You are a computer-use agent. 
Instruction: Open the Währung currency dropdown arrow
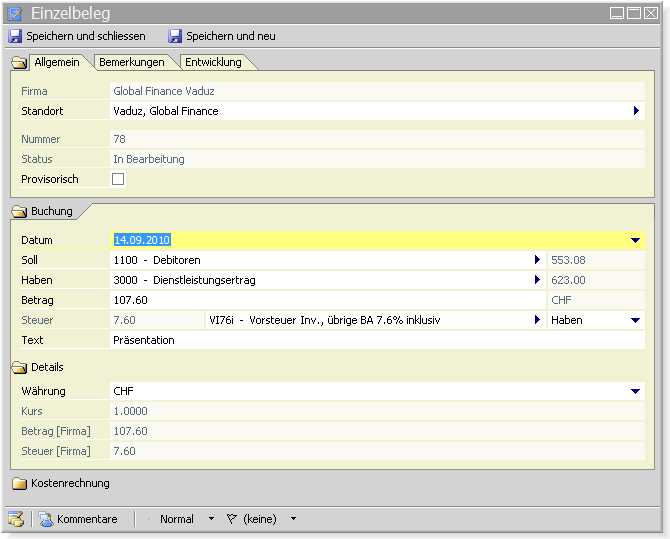(635, 391)
